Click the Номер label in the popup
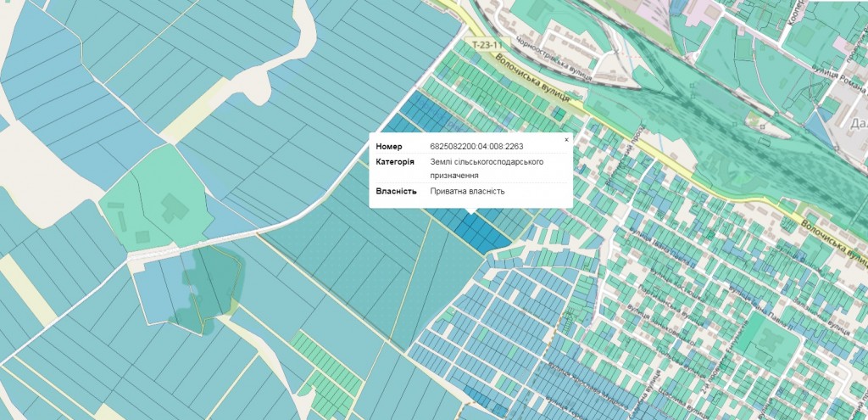Image resolution: width=868 pixels, height=420 pixels. coord(388,147)
